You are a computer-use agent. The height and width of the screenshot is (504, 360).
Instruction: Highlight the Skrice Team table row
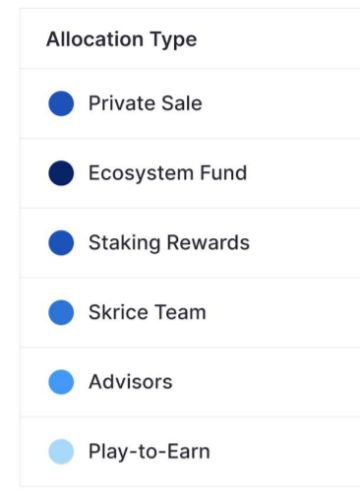click(190, 312)
